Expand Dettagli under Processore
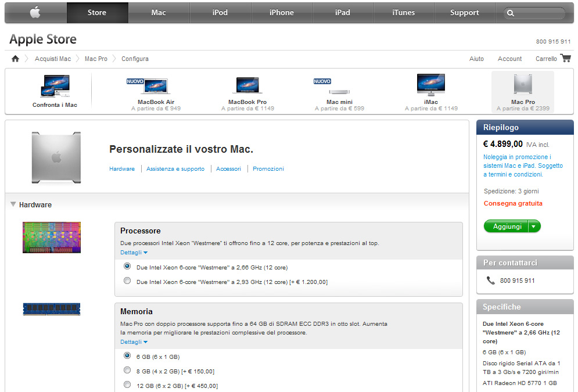Viewport: 578px width, 392px height. click(x=134, y=253)
